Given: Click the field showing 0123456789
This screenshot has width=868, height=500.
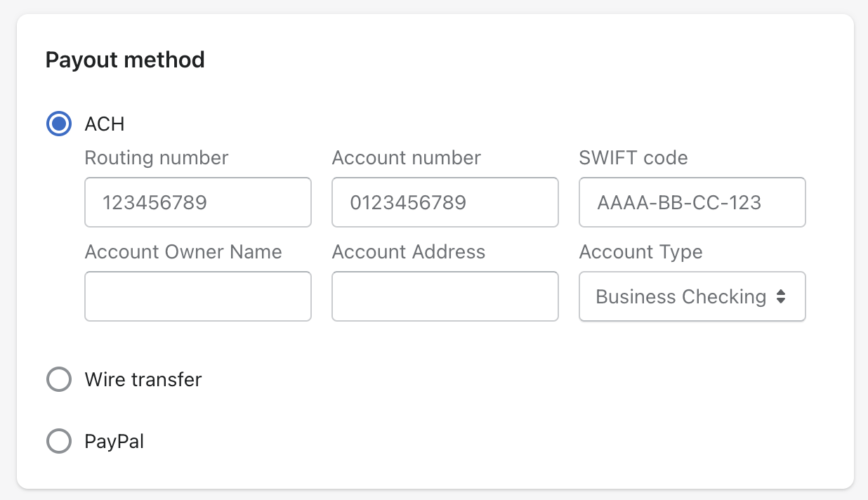Looking at the screenshot, I should point(445,202).
